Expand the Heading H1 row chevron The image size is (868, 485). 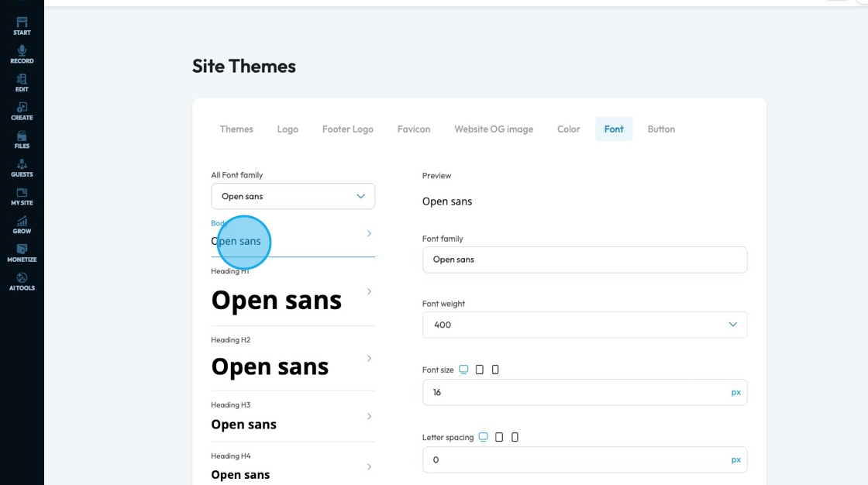(369, 291)
